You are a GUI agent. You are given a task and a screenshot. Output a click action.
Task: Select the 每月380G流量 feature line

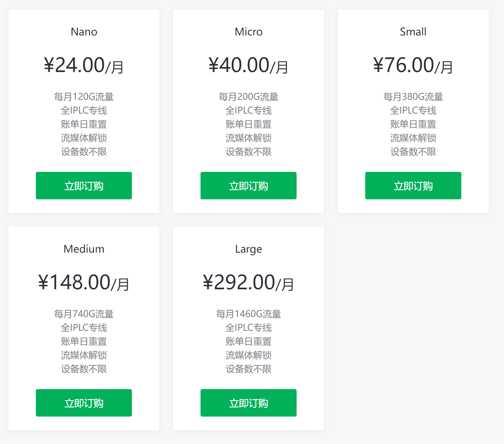pyautogui.click(x=413, y=97)
